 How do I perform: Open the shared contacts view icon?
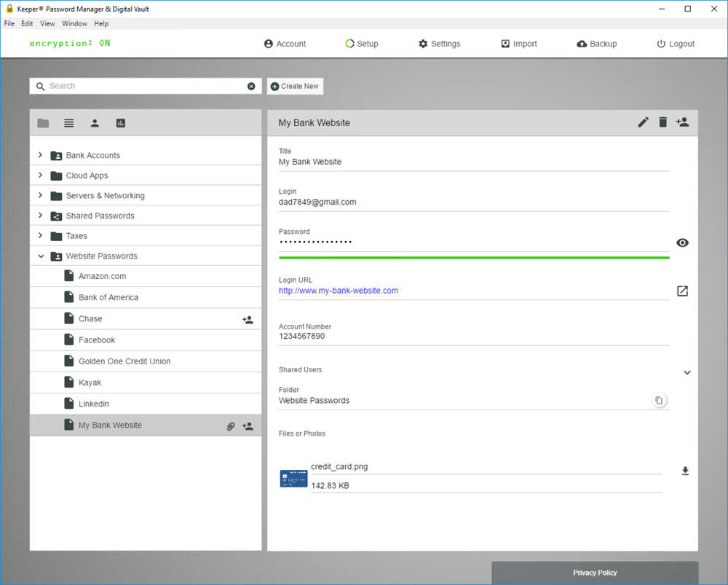point(95,123)
